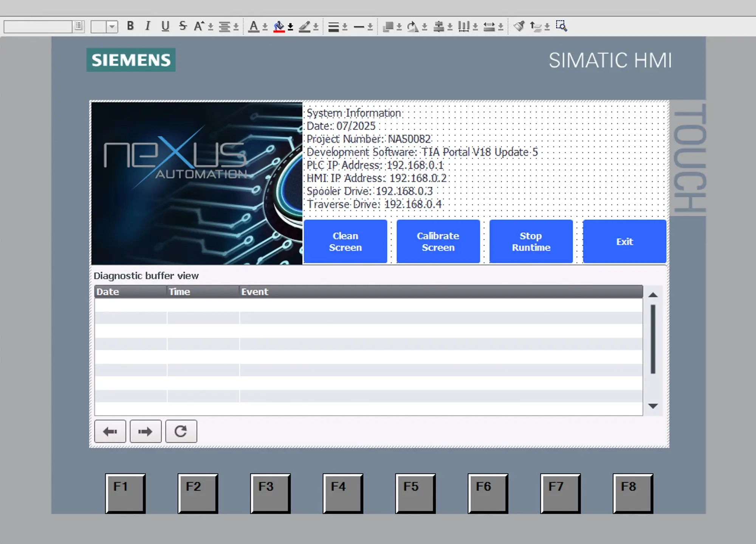The image size is (756, 544).
Task: Click the back arrow navigation icon
Action: tap(110, 431)
